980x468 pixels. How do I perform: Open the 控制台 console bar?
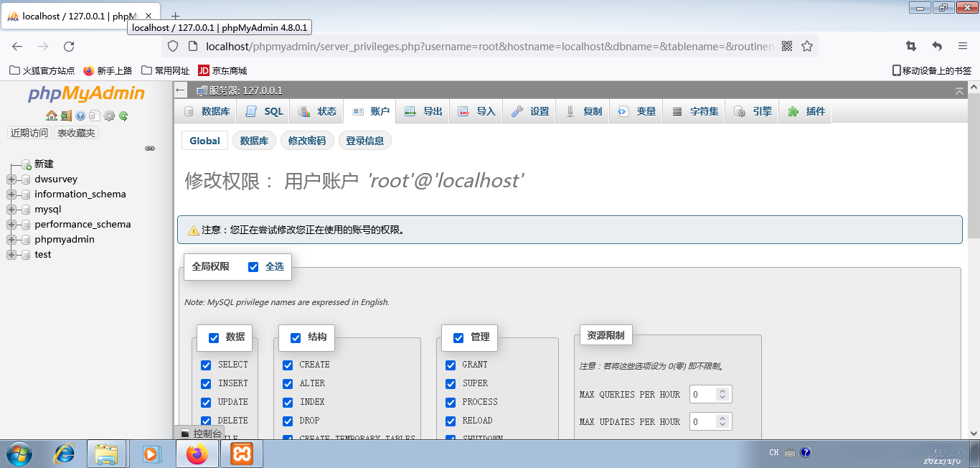pyautogui.click(x=201, y=434)
